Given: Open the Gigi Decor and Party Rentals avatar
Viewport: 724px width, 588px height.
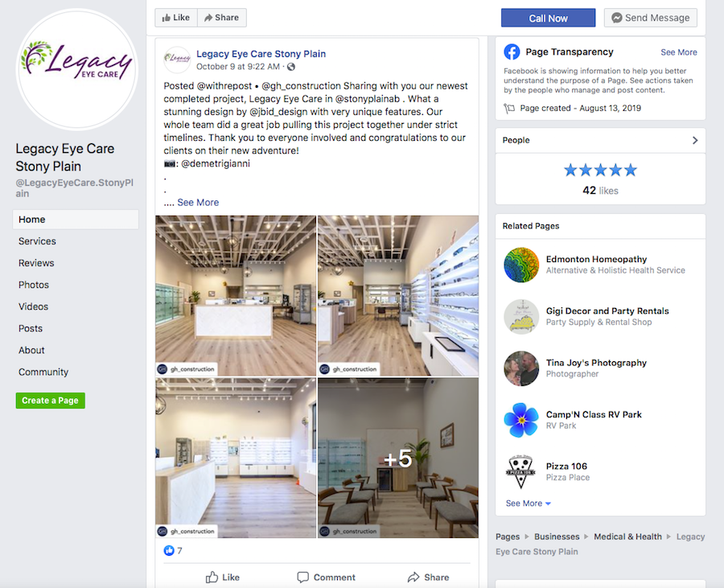Looking at the screenshot, I should pos(521,317).
